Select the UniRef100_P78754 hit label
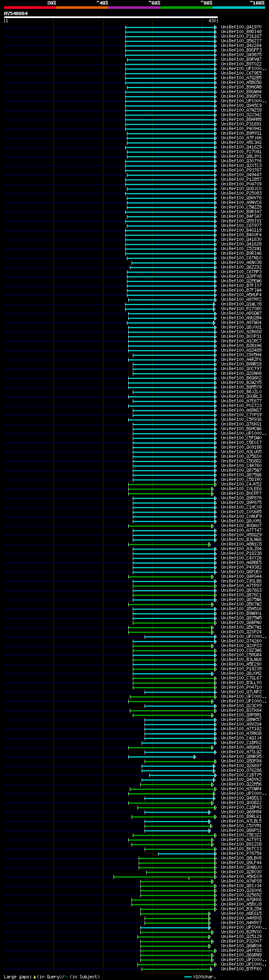The height and width of the screenshot is (980, 269). click(241, 854)
